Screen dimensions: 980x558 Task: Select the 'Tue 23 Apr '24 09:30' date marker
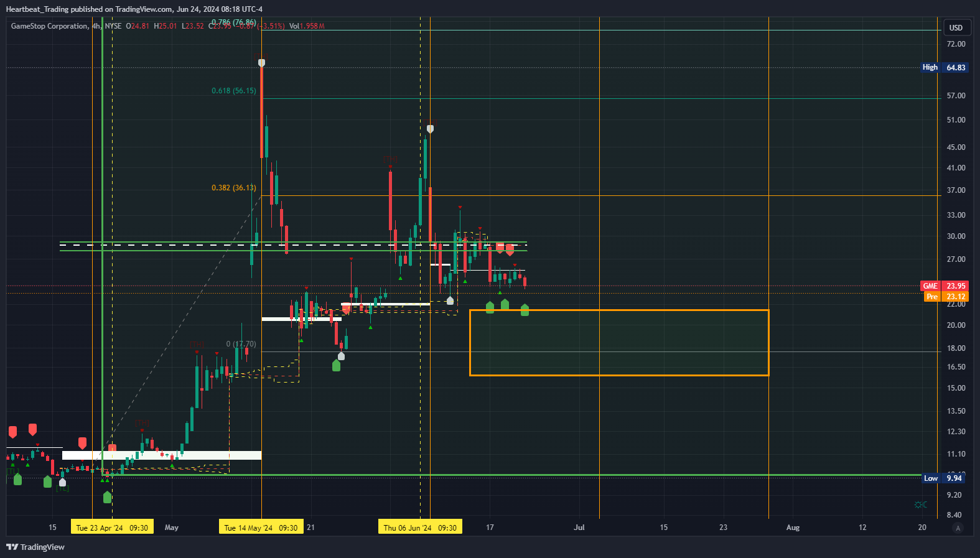click(112, 528)
